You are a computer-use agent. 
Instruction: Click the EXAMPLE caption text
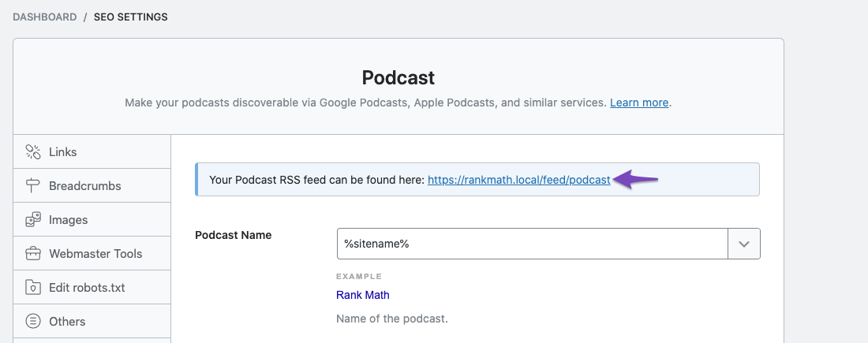[359, 277]
